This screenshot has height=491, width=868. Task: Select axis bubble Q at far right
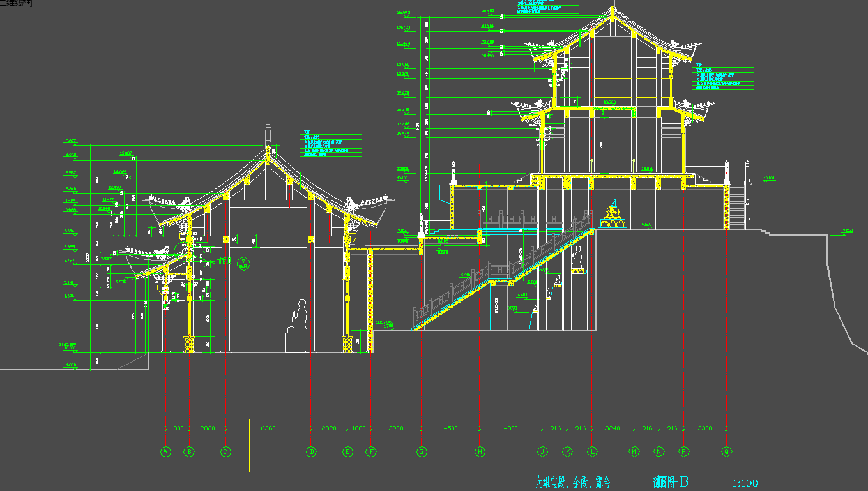tap(726, 452)
